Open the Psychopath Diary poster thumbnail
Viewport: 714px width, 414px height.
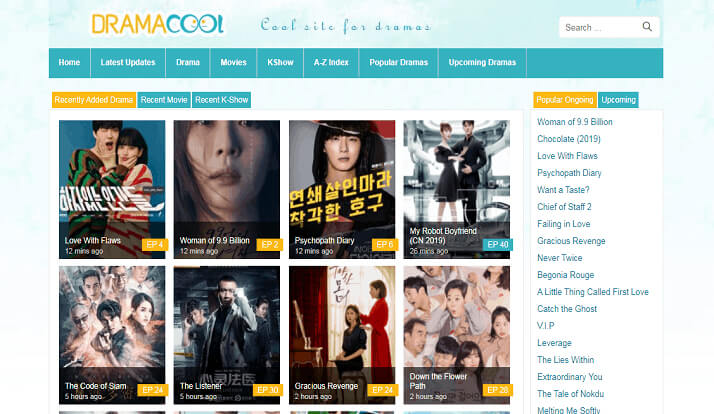(342, 189)
